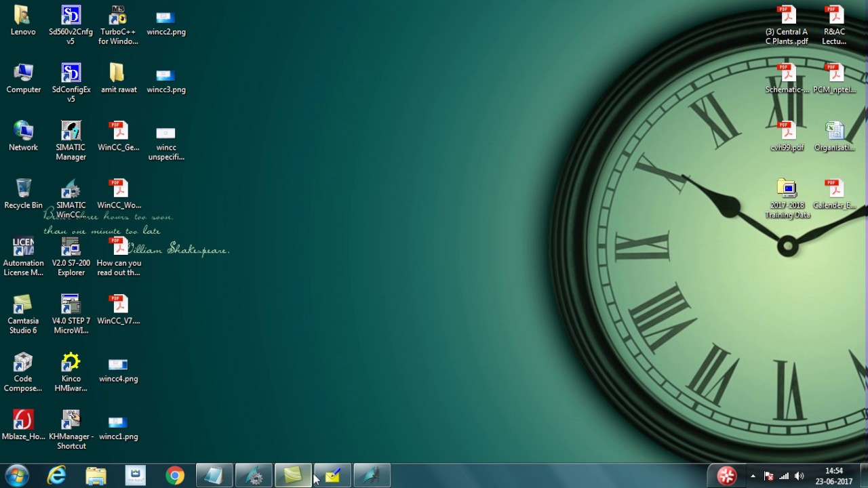Select the Schematic-... PDF file
This screenshot has width=868, height=488.
click(x=787, y=79)
